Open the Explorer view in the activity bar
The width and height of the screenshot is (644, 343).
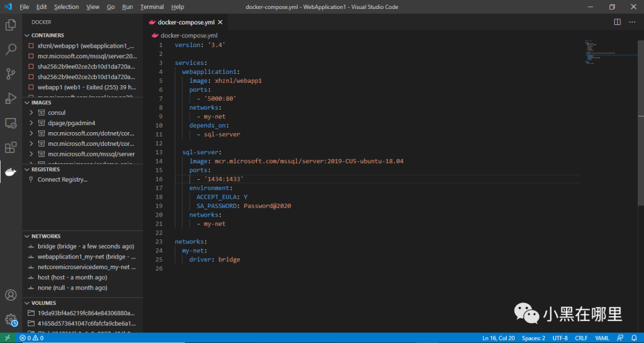coord(11,25)
